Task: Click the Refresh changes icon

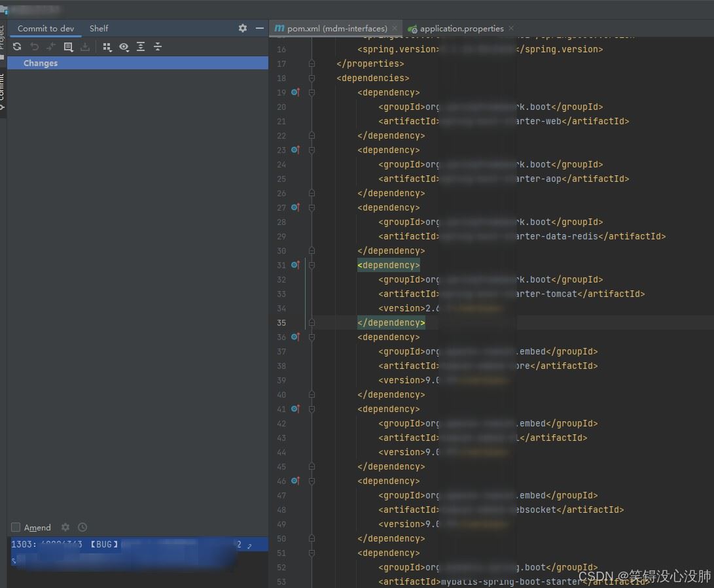Action: pos(17,47)
